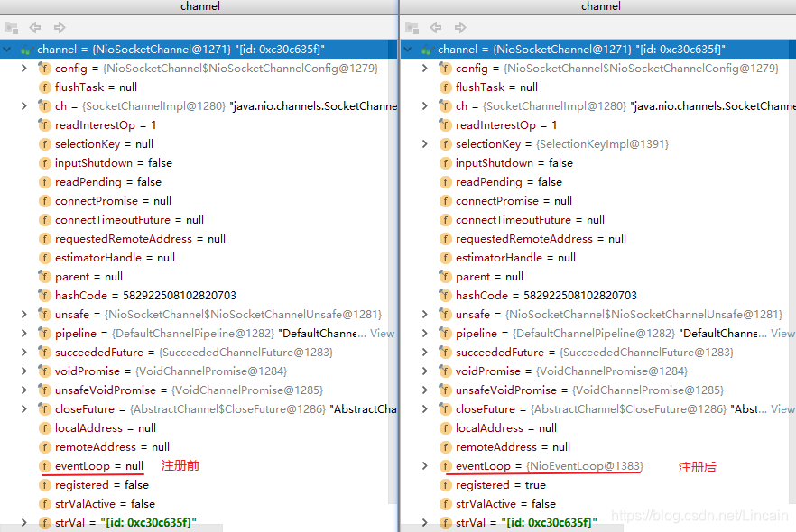Click field icon of registered in right panel
Image resolution: width=796 pixels, height=532 pixels.
(445, 485)
